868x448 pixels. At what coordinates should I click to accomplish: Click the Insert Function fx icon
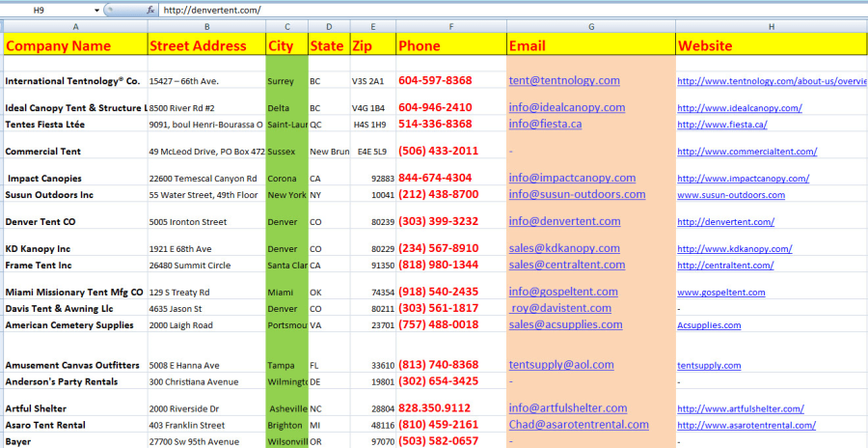150,10
